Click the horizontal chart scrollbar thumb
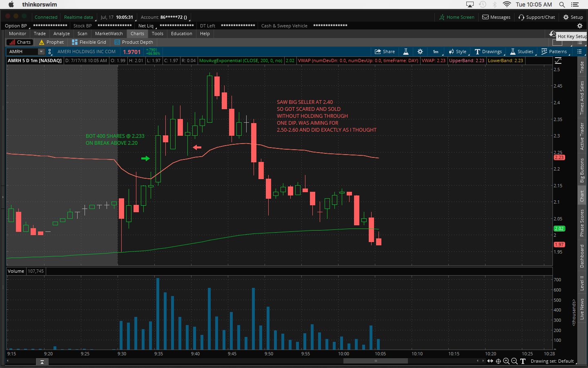 click(376, 361)
